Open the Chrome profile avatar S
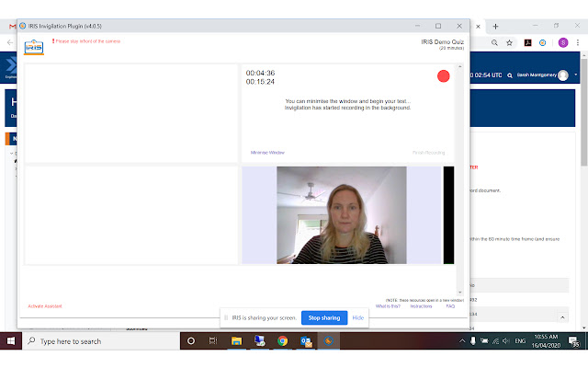The height and width of the screenshot is (368, 588). point(563,43)
